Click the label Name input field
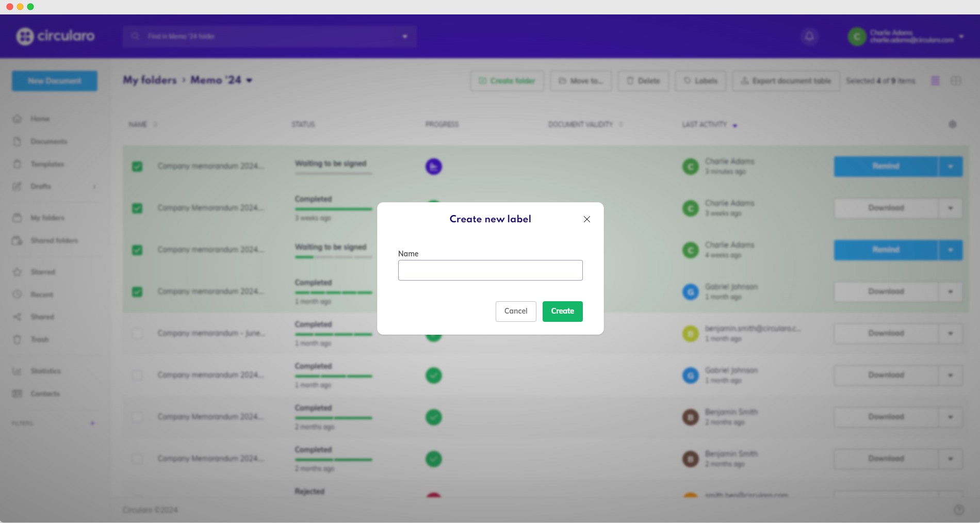 [x=490, y=270]
